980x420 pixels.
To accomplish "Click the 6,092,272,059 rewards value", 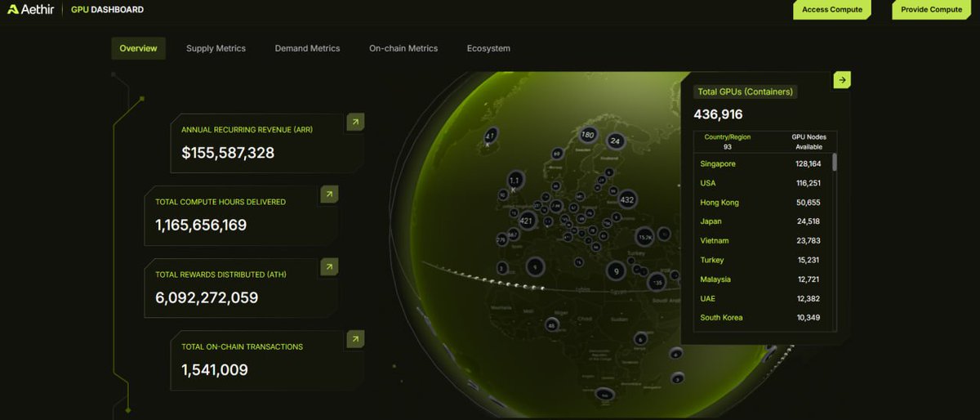I will tap(207, 297).
